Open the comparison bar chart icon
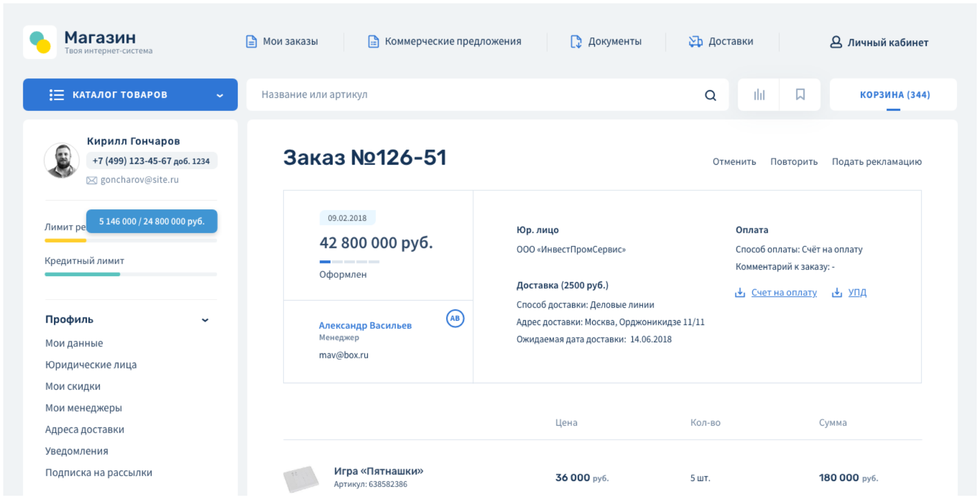This screenshot has width=980, height=499. pos(759,95)
